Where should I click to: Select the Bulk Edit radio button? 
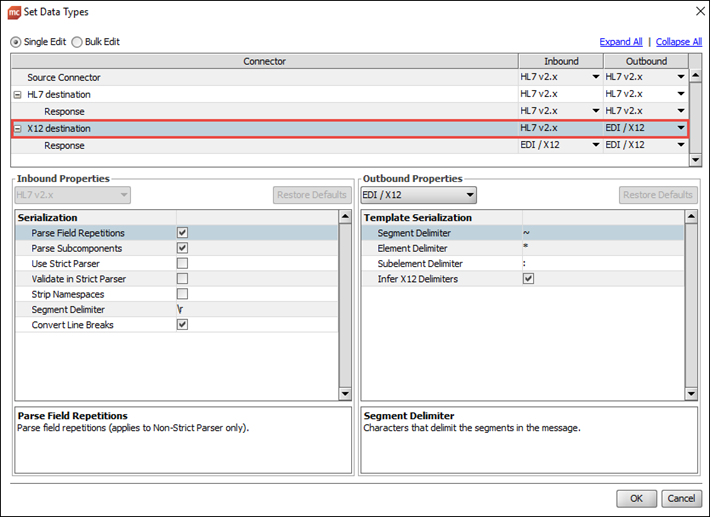point(77,42)
